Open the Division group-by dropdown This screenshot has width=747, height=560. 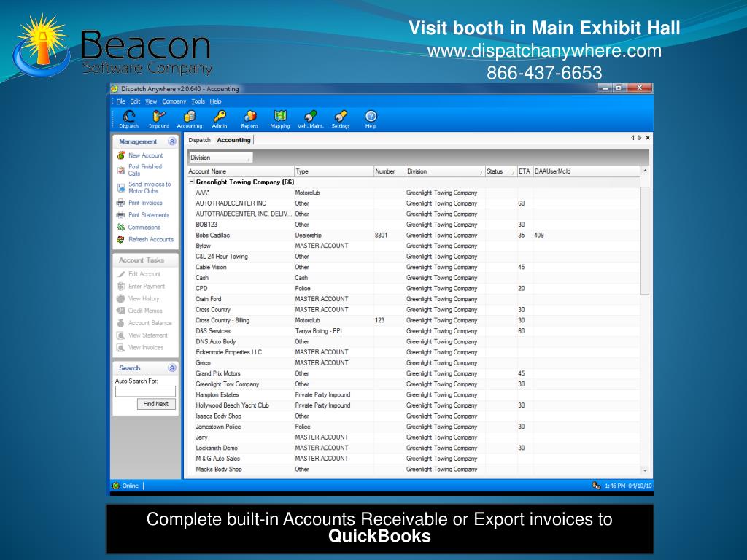220,157
